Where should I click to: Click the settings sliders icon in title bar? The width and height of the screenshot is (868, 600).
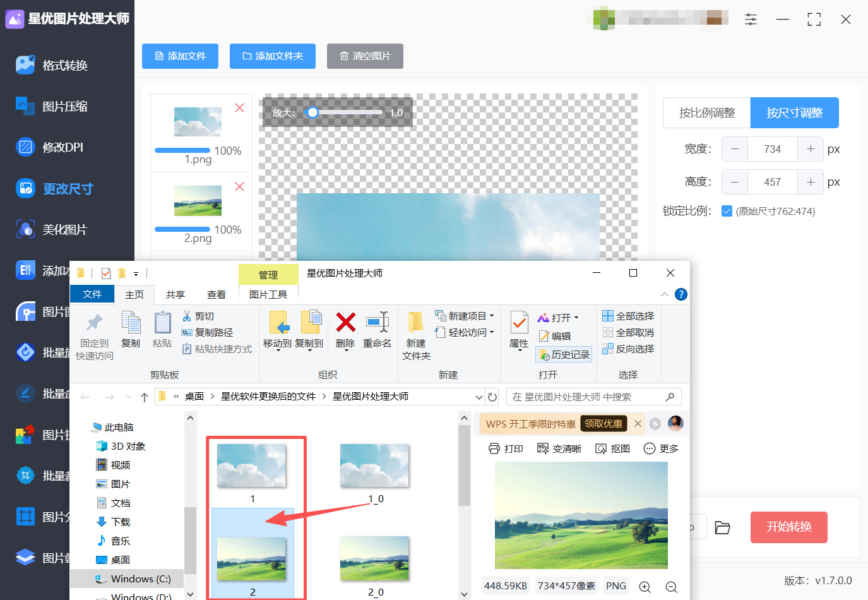coord(751,20)
